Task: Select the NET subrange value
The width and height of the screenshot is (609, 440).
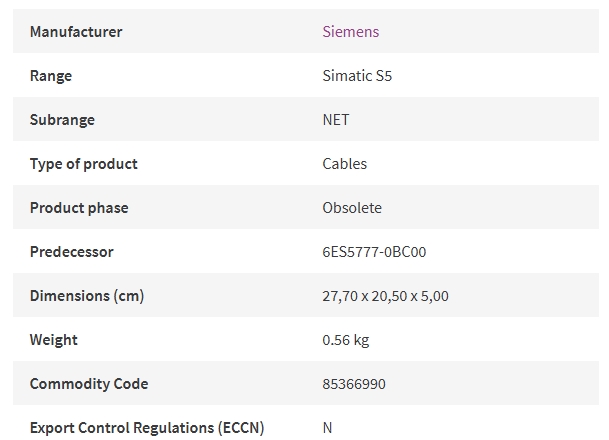Action: [336, 120]
